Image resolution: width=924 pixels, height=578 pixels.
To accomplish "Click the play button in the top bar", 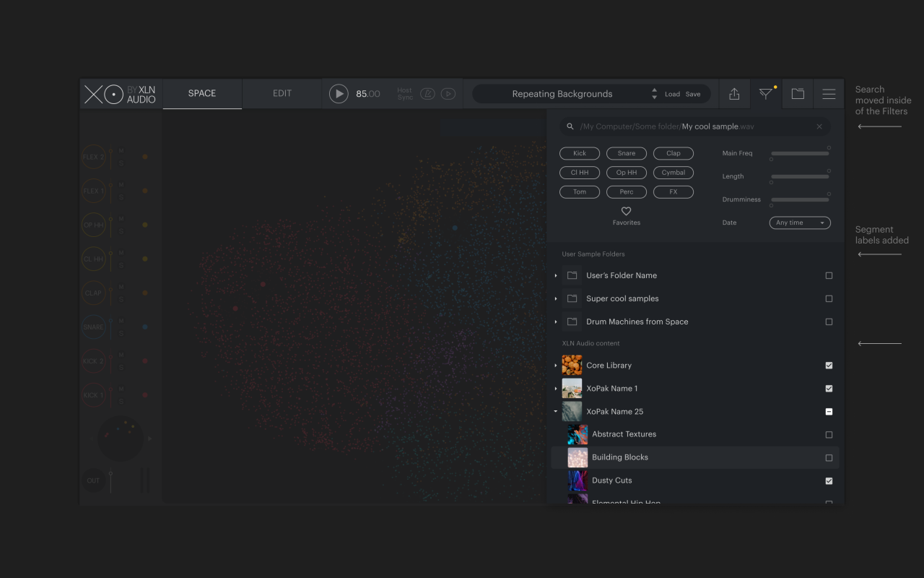I will pos(339,94).
